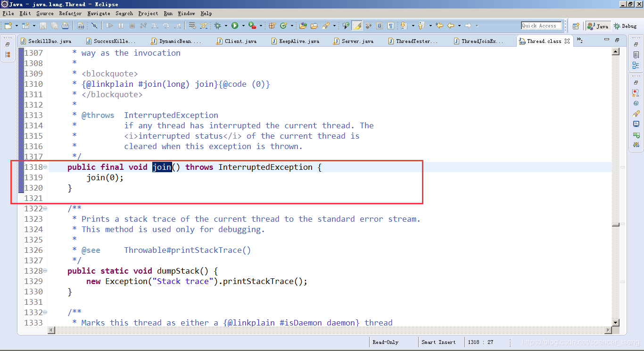Screen dimensions: 644x351
Task: Click the Back navigation arrow icon
Action: click(x=451, y=26)
